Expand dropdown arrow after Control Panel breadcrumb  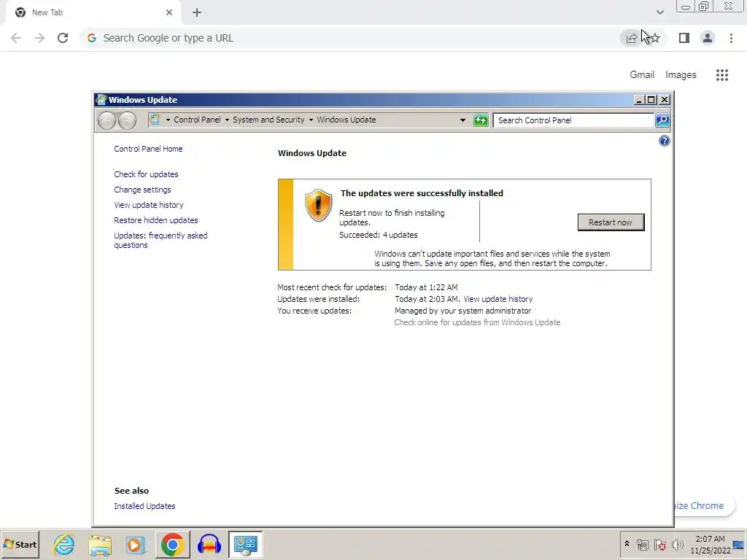point(227,120)
